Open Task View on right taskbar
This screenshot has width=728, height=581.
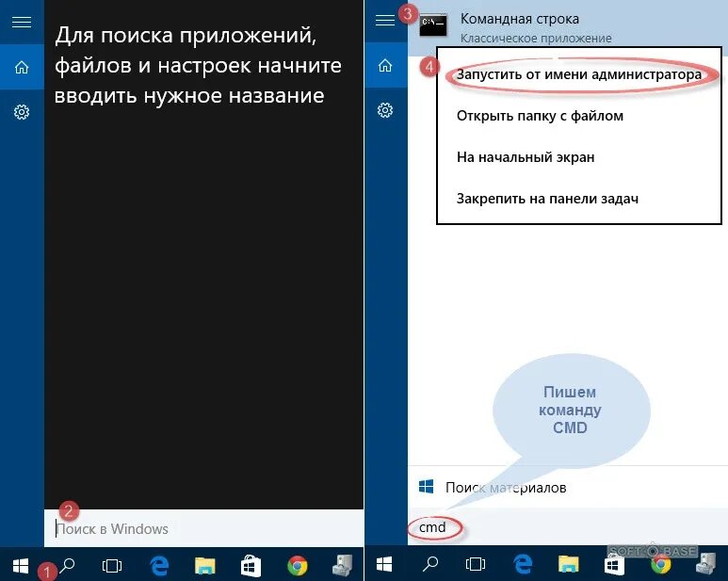pos(475,564)
